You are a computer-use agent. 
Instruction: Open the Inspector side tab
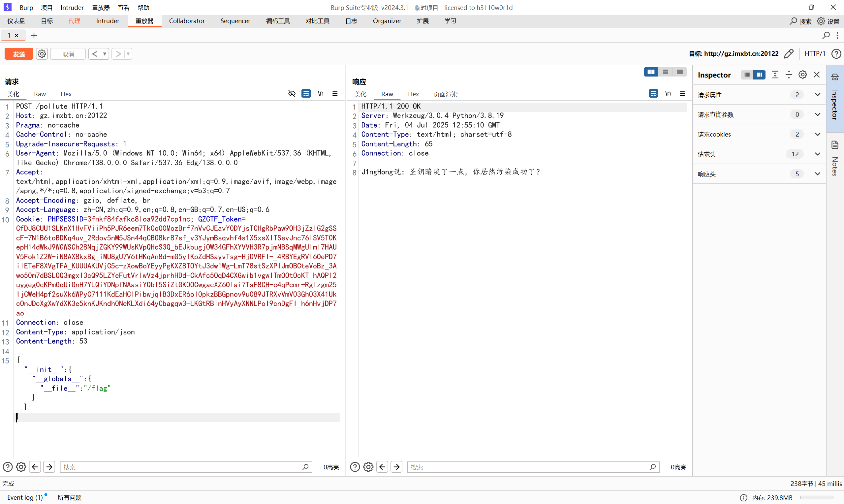(x=835, y=99)
